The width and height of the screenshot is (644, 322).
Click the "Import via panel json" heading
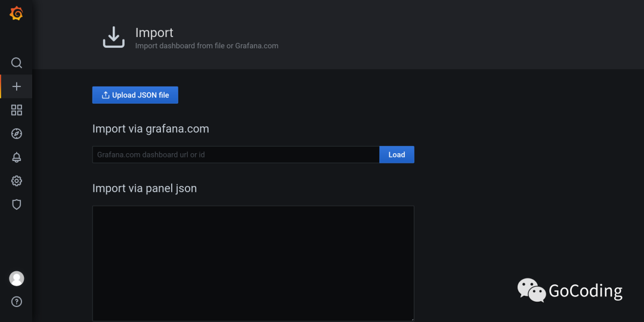(x=144, y=188)
